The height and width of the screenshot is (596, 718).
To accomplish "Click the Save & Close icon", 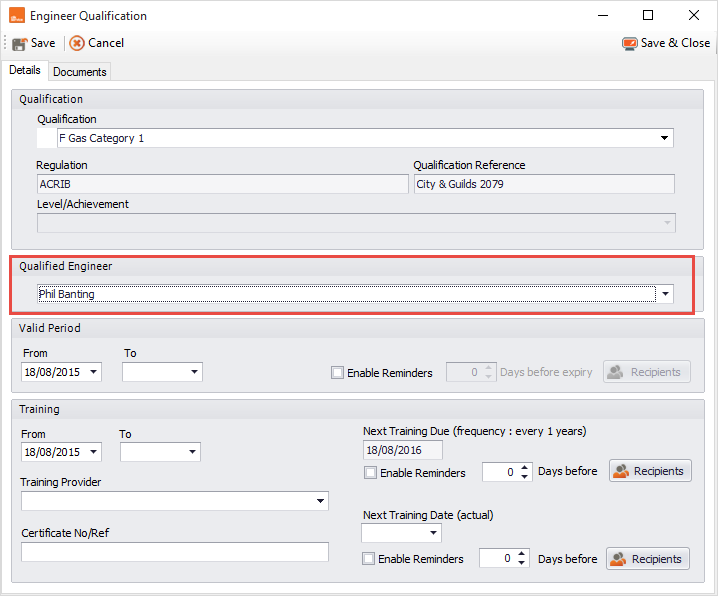I will pyautogui.click(x=629, y=44).
